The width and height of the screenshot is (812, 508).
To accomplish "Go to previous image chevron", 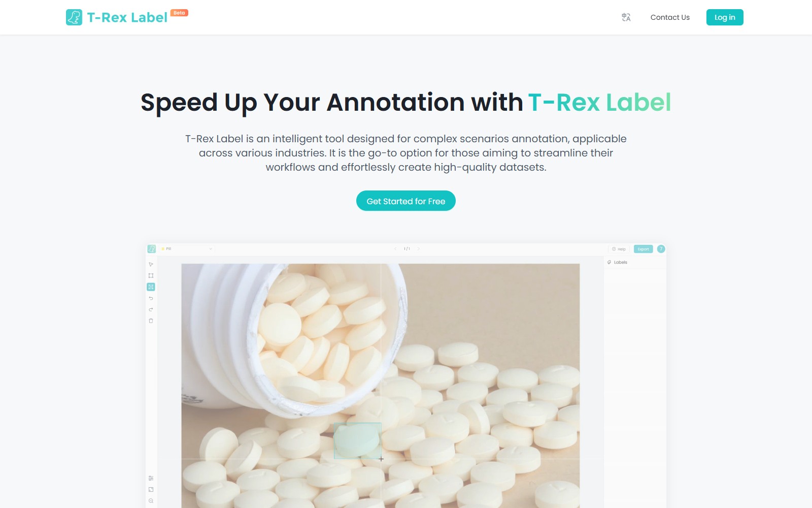I will click(x=395, y=249).
